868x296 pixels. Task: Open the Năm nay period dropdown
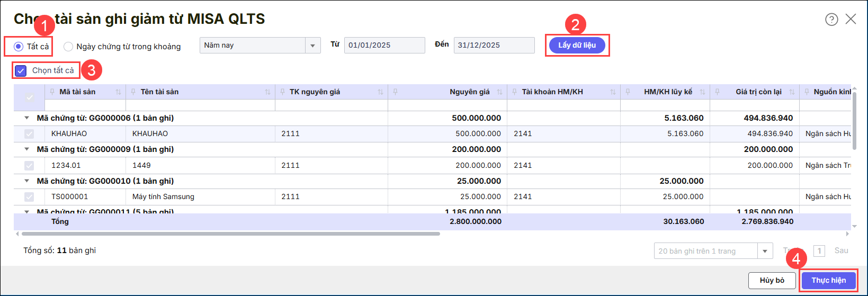click(312, 46)
